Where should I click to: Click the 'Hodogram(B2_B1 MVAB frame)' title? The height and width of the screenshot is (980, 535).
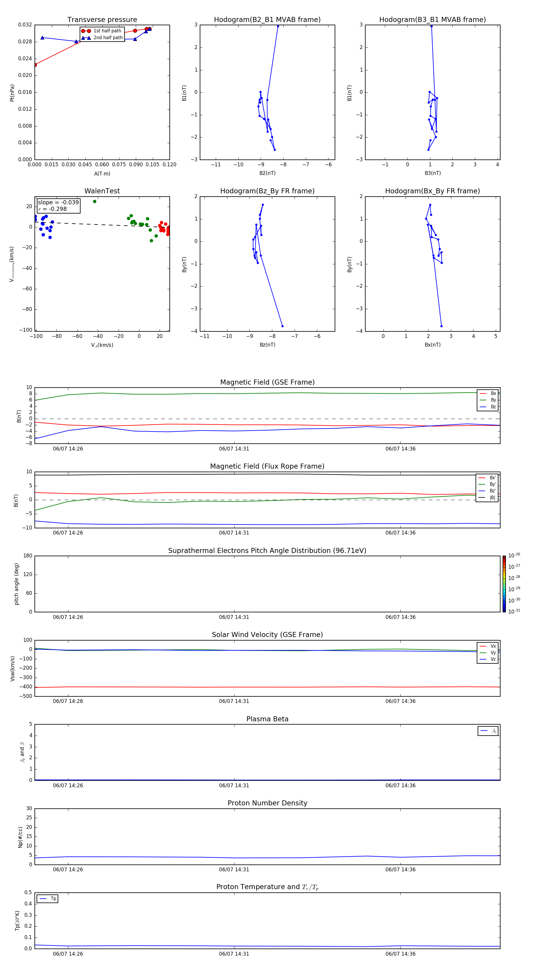[267, 19]
